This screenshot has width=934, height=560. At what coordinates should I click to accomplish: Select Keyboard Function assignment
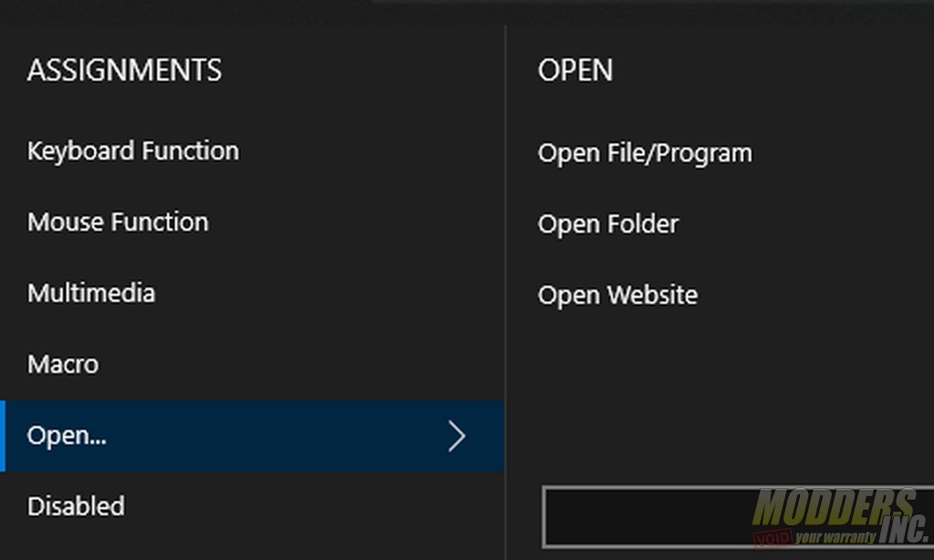coord(133,151)
